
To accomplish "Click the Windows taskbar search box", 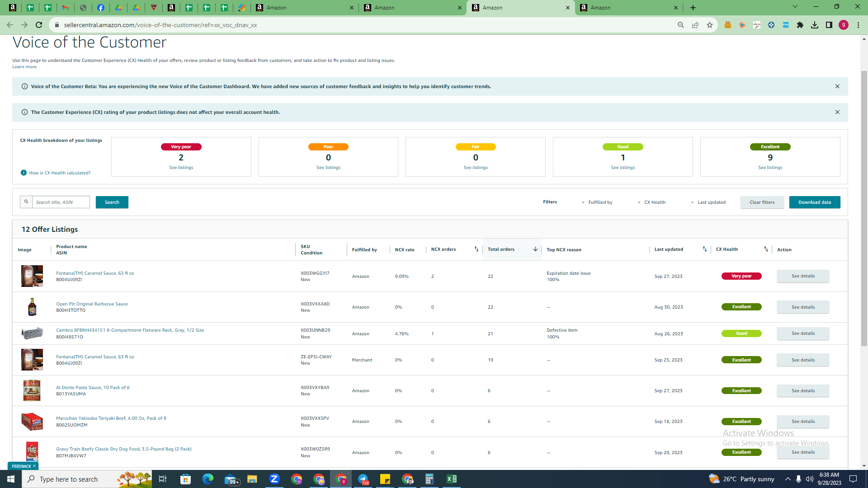I will (x=87, y=479).
